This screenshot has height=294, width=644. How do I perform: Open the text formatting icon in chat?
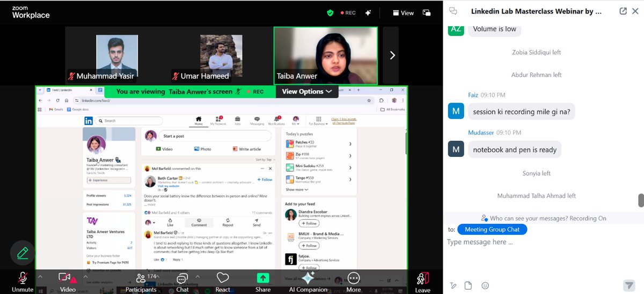tap(453, 285)
